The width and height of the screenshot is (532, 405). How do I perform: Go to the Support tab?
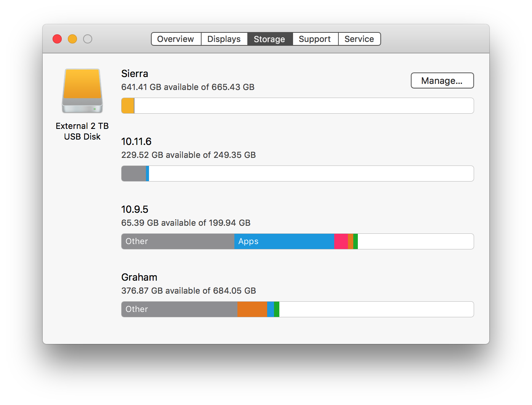(x=315, y=39)
